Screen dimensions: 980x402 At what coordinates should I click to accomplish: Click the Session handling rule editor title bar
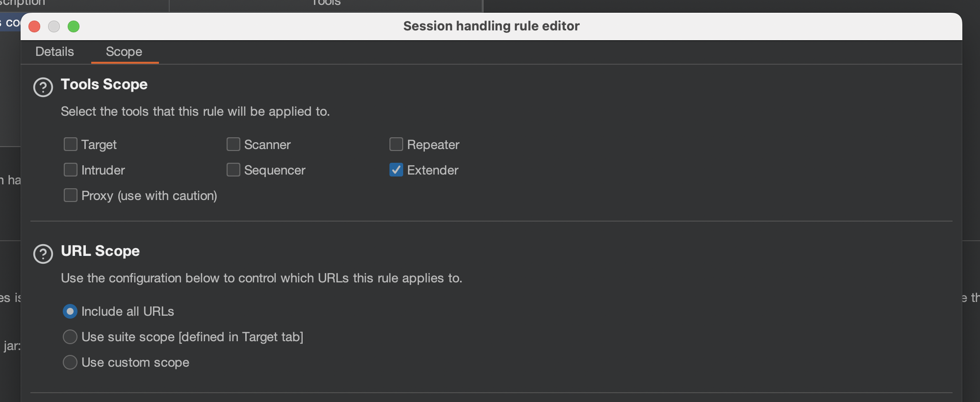[491, 26]
